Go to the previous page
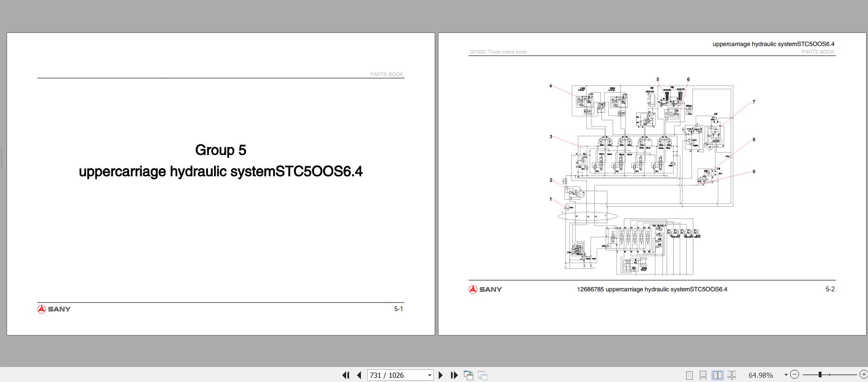868x382 pixels. click(359, 375)
